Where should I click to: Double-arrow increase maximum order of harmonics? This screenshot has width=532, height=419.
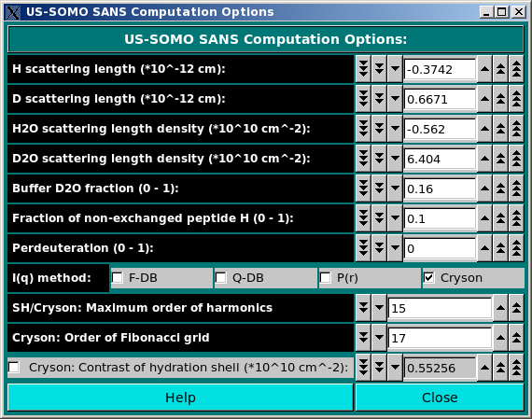click(516, 308)
